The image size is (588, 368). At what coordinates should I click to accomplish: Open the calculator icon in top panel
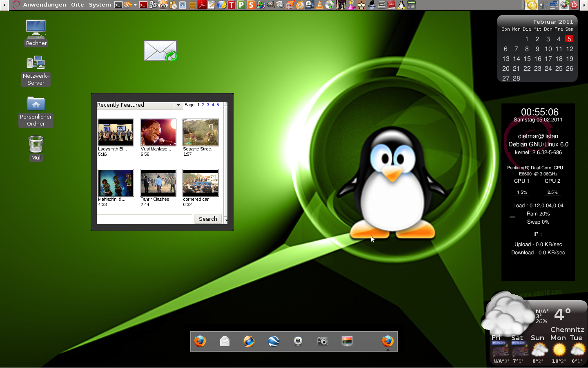click(411, 5)
